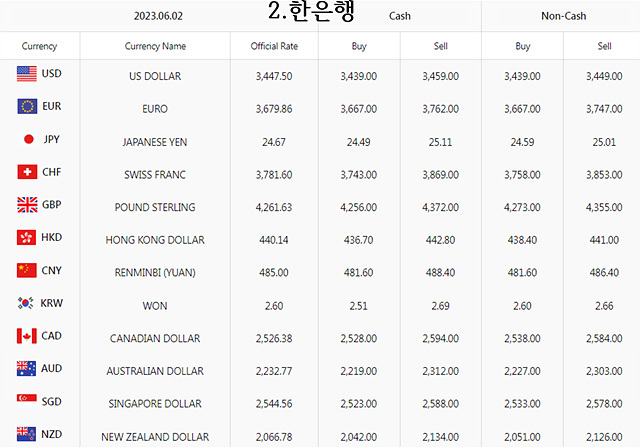Click the Singapore flag icon
The width and height of the screenshot is (640, 448).
(x=27, y=398)
